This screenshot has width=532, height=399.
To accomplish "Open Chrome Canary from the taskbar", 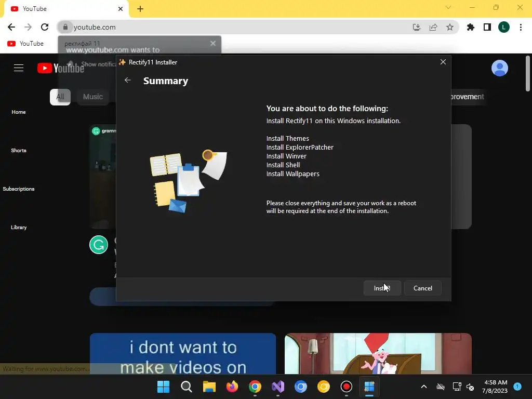I will click(x=323, y=387).
